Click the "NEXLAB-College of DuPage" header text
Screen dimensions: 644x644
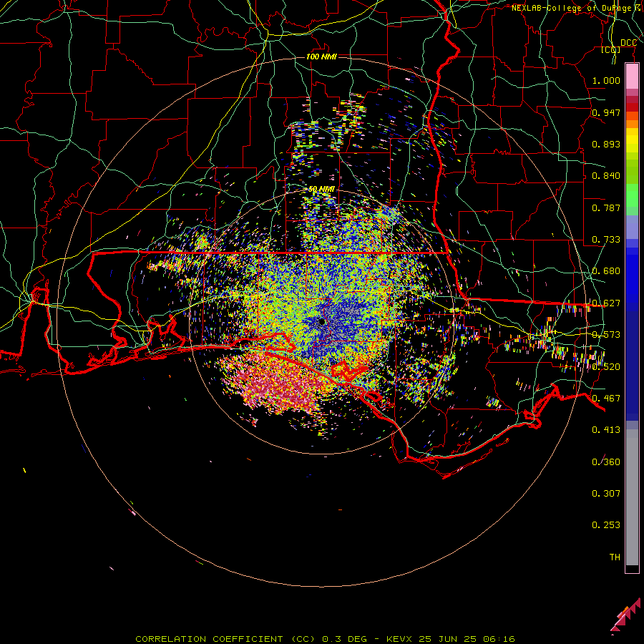pyautogui.click(x=571, y=8)
